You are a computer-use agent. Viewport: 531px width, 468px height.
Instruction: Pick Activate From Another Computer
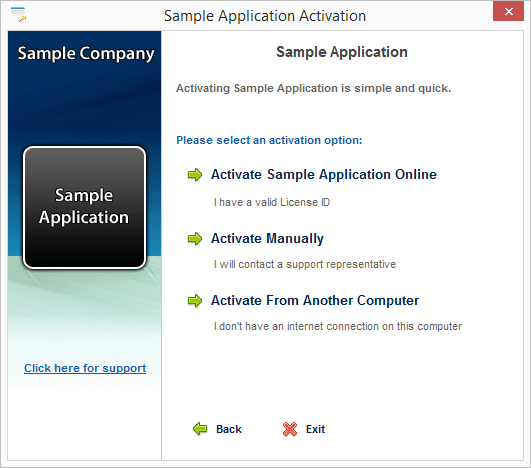tap(315, 300)
